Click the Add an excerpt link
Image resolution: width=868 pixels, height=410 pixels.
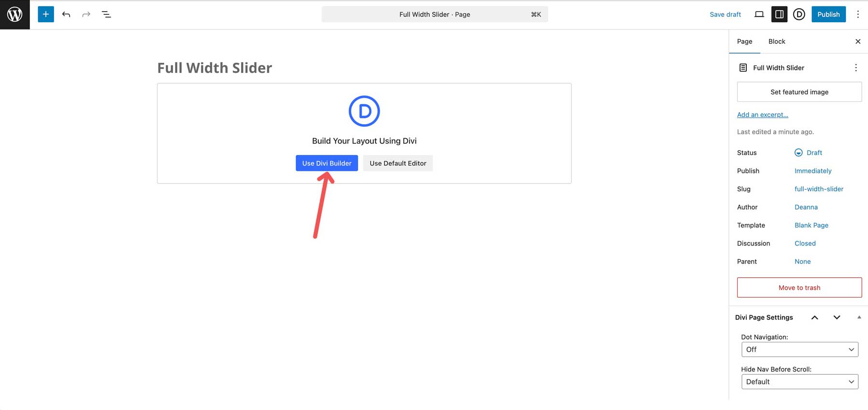pos(762,114)
